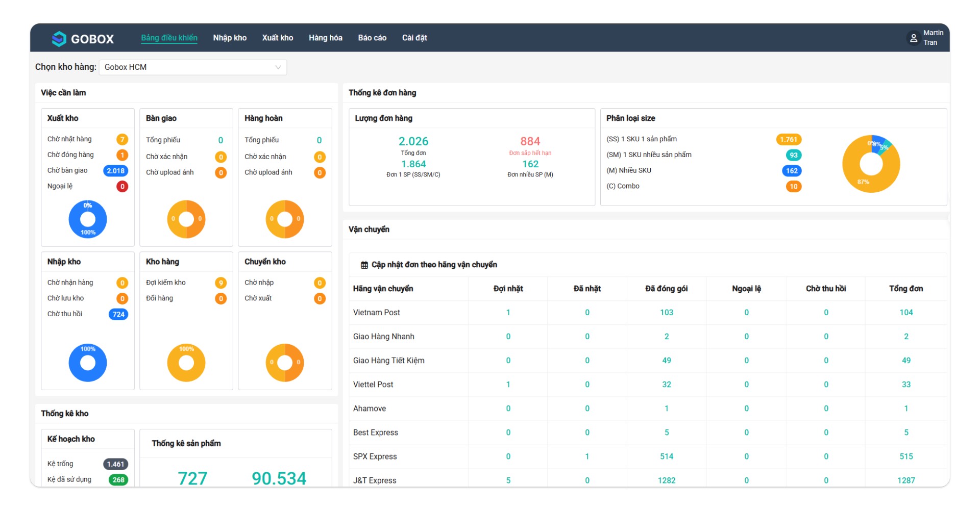Click the 724 Chờ thu hồi badge

click(x=118, y=314)
